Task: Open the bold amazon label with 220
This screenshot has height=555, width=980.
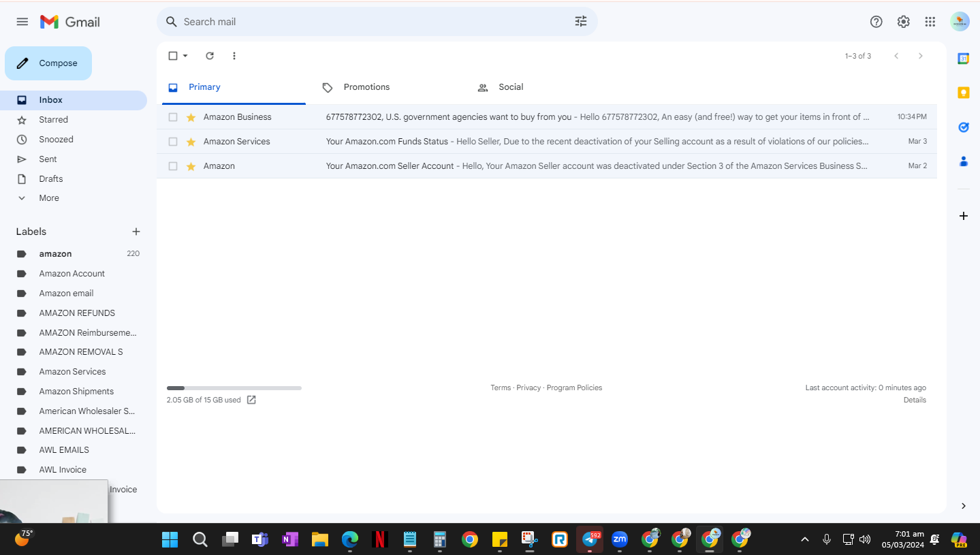Action: click(x=74, y=254)
